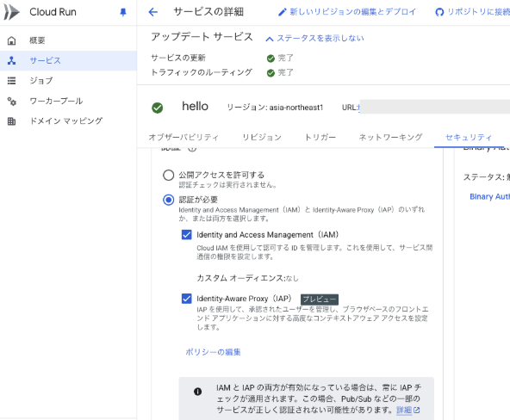This screenshot has height=420, width=510.
Task: Open the 詳細 link in the notice
Action: pyautogui.click(x=404, y=411)
